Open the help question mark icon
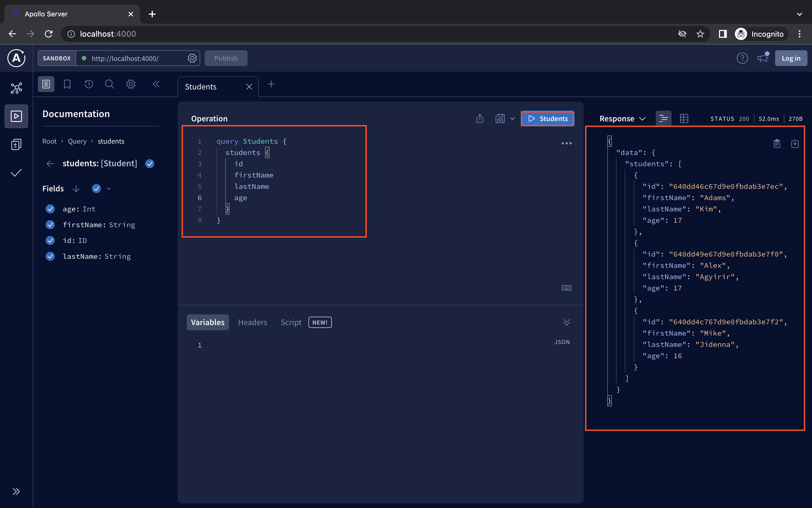This screenshot has height=508, width=812. (x=742, y=58)
